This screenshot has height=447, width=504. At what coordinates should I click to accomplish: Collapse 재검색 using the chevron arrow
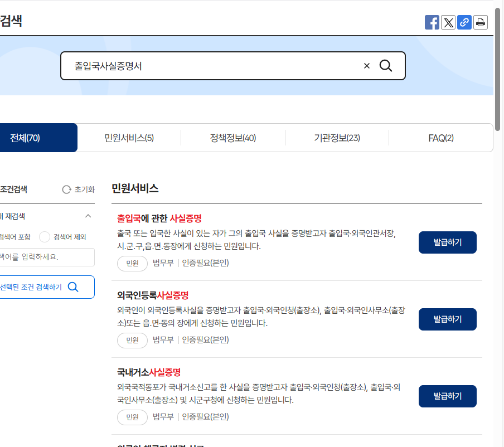click(88, 216)
